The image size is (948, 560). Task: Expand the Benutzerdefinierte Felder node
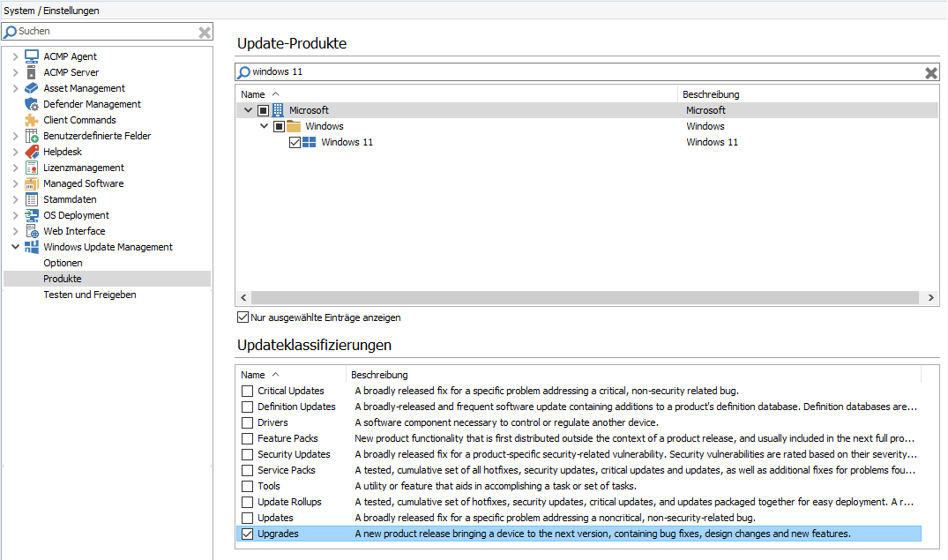tap(15, 136)
